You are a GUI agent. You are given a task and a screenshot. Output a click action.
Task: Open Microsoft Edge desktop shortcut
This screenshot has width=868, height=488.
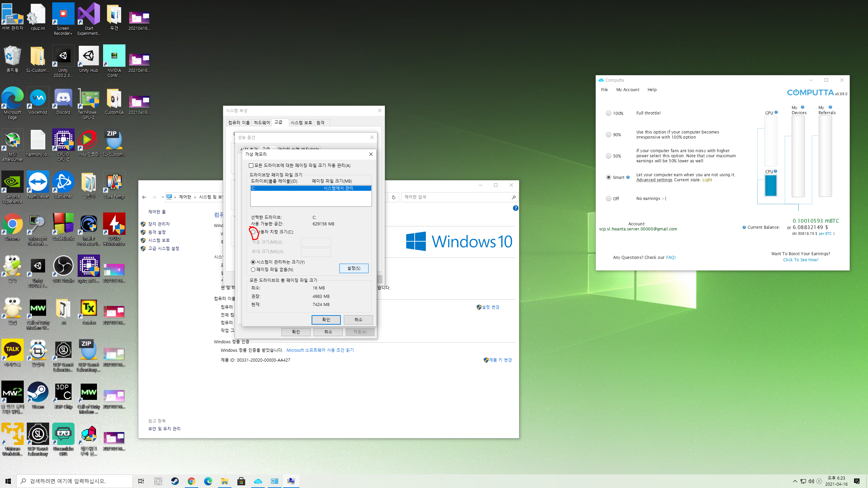(13, 104)
